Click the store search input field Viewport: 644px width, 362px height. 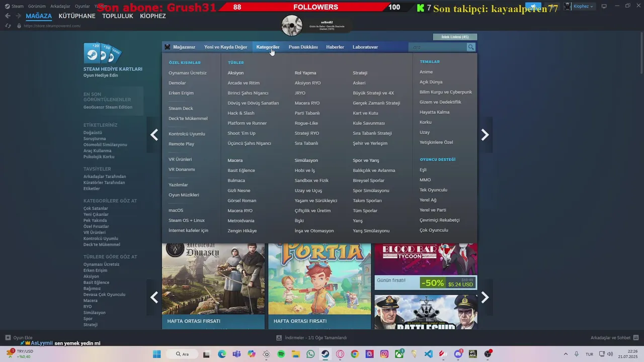(438, 47)
